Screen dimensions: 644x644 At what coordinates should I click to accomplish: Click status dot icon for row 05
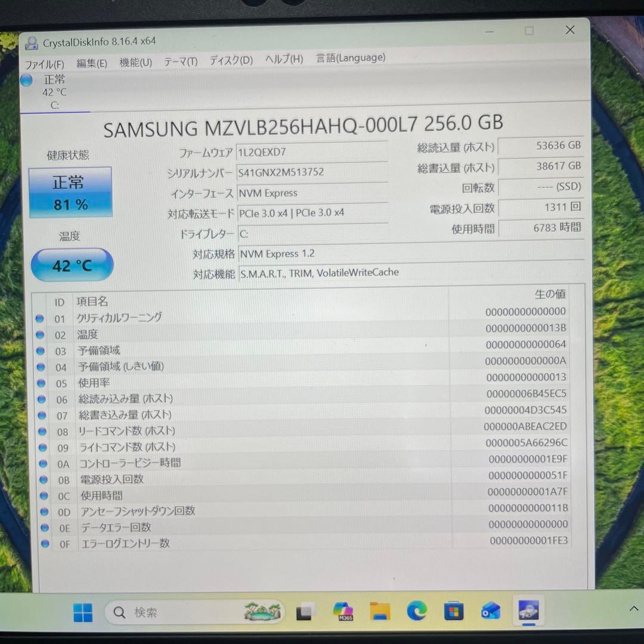pos(41,383)
